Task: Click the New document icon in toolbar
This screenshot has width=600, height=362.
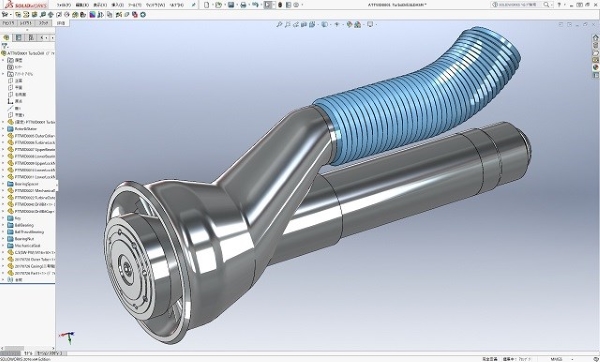Action: (207, 5)
